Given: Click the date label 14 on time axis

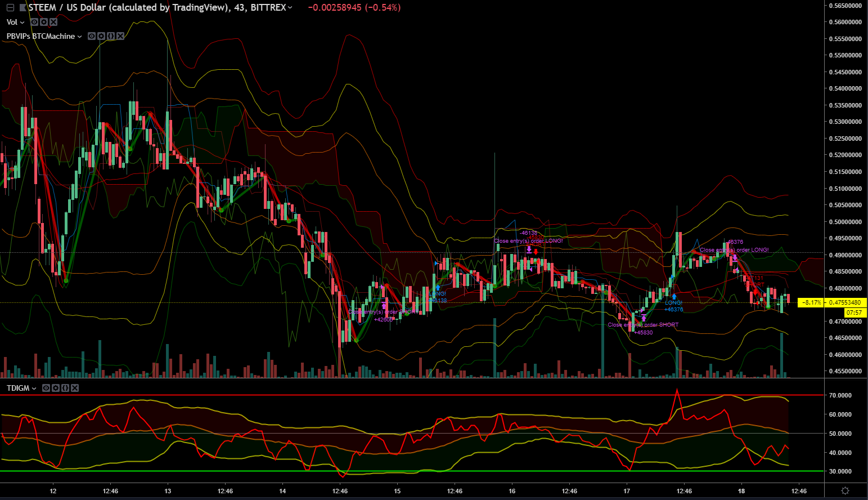Looking at the screenshot, I should [x=282, y=491].
